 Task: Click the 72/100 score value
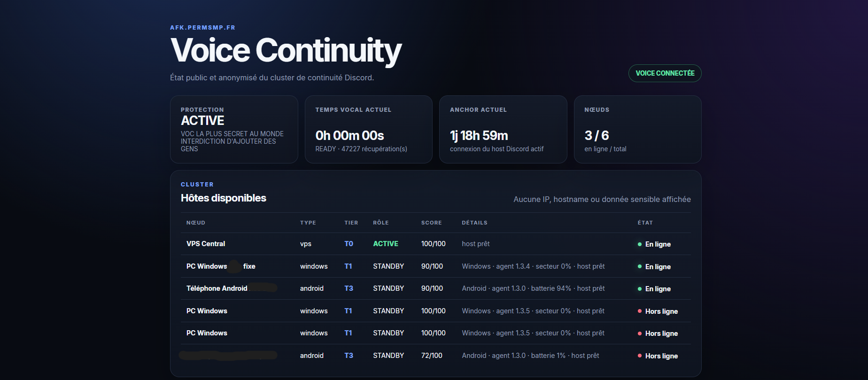(432, 356)
